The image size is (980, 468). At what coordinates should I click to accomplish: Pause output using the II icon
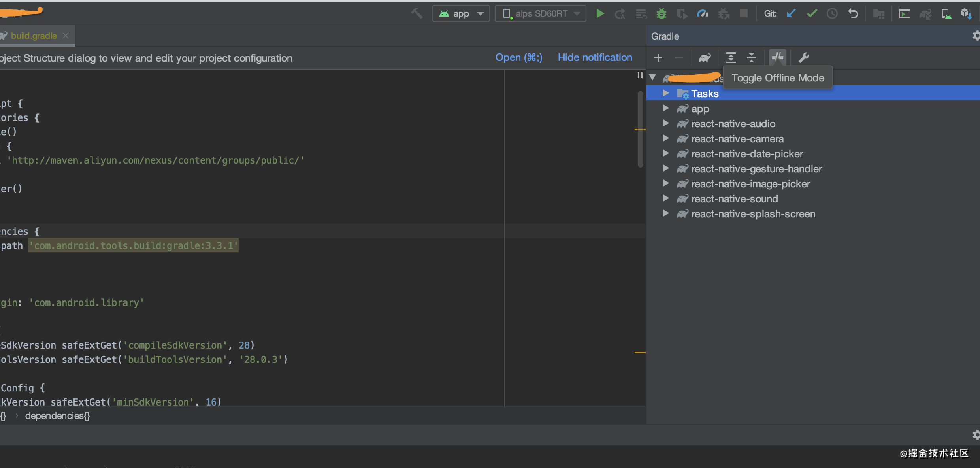click(640, 75)
